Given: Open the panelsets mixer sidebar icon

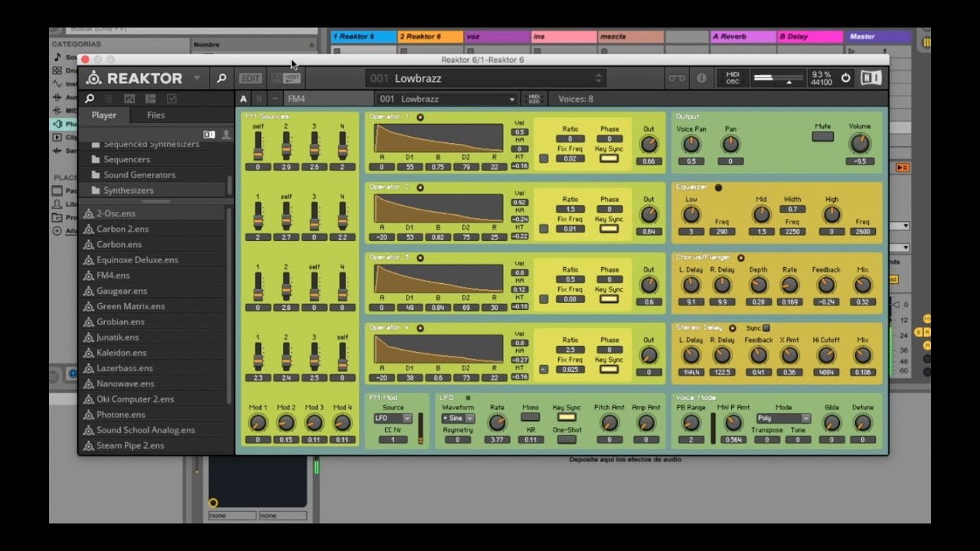Looking at the screenshot, I should 129,99.
